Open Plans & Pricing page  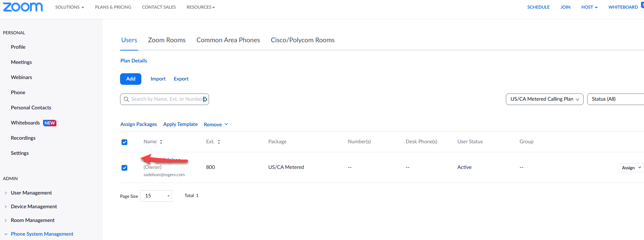[113, 7]
